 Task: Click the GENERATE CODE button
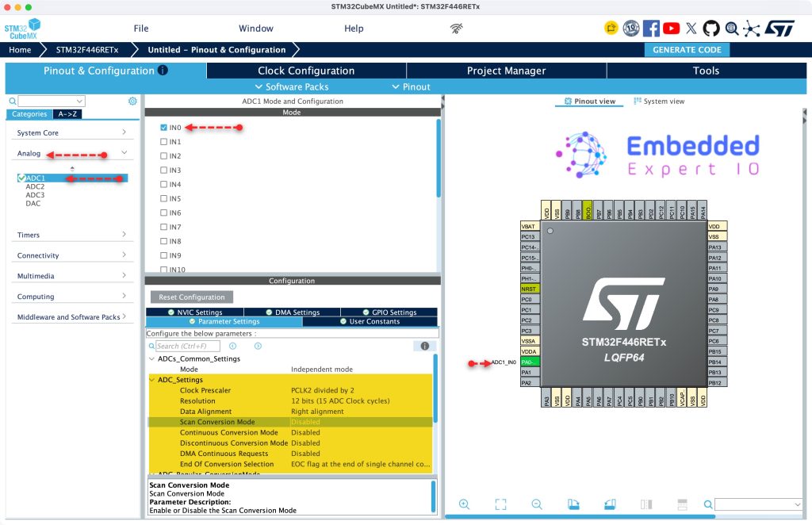click(x=687, y=50)
